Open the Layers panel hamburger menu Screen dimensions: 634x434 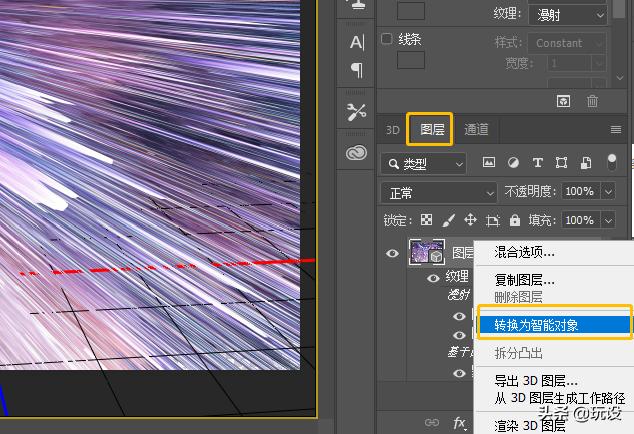(x=616, y=129)
